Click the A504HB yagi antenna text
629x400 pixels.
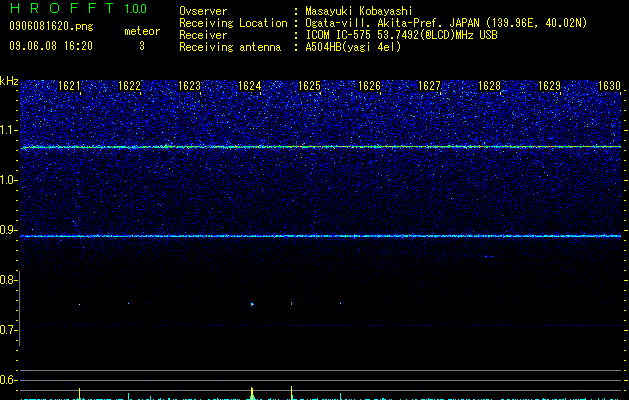click(x=353, y=47)
